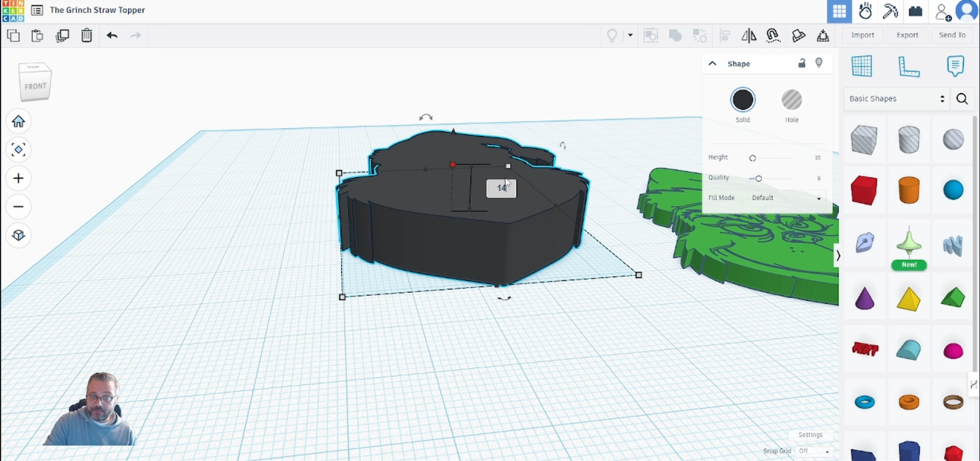Click the Duplicate and repeat icon

point(62,35)
